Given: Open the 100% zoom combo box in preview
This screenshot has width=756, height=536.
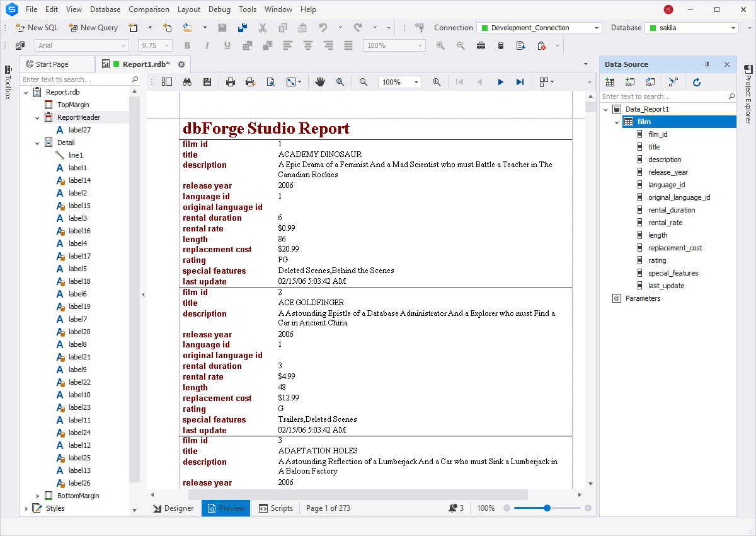Looking at the screenshot, I should click(400, 82).
